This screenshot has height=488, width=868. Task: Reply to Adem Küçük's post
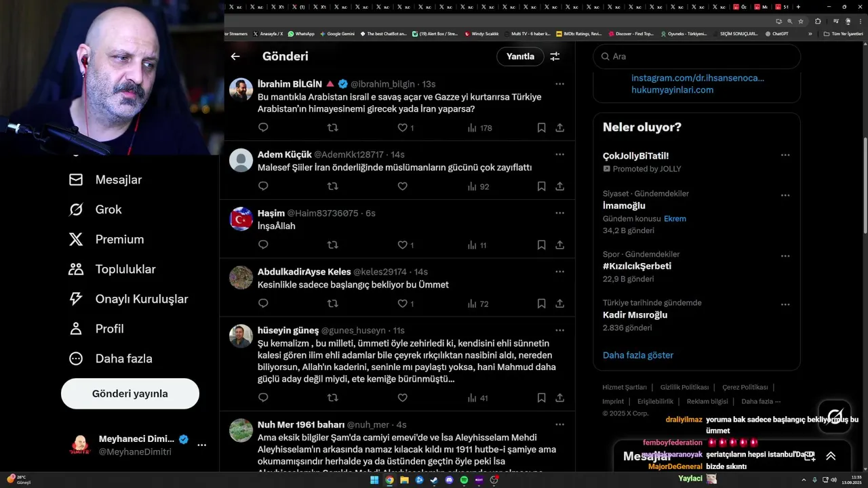click(263, 186)
